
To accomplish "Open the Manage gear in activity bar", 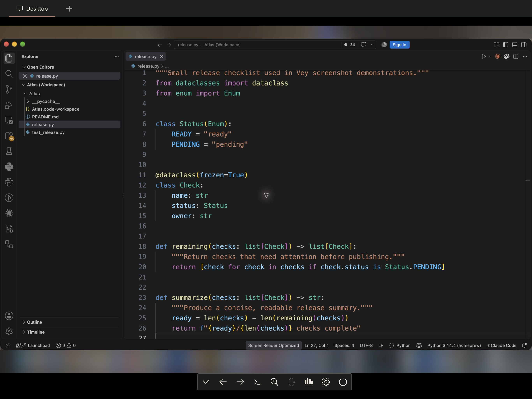I will 9,331.
